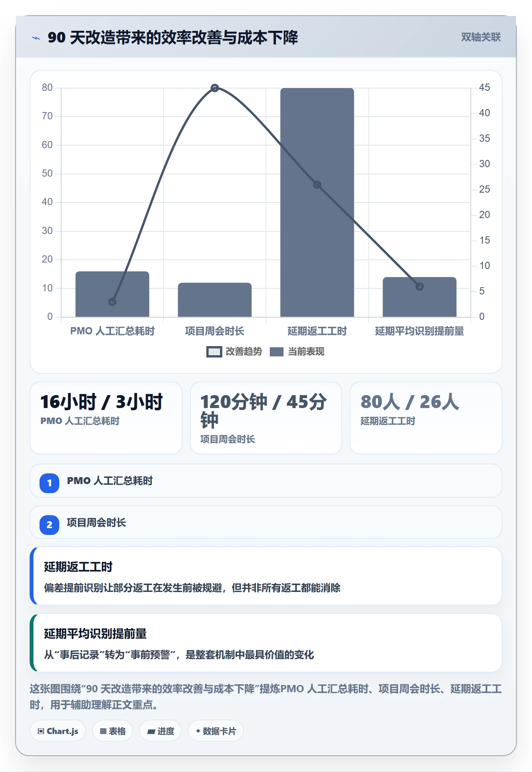Click the 延期平均识别提前量 note card
This screenshot has width=532, height=772.
pos(266,643)
